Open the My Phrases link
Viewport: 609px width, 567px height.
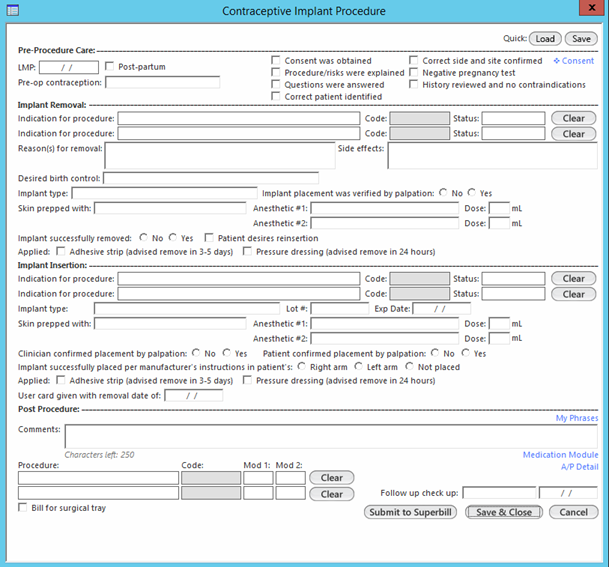[x=577, y=418]
